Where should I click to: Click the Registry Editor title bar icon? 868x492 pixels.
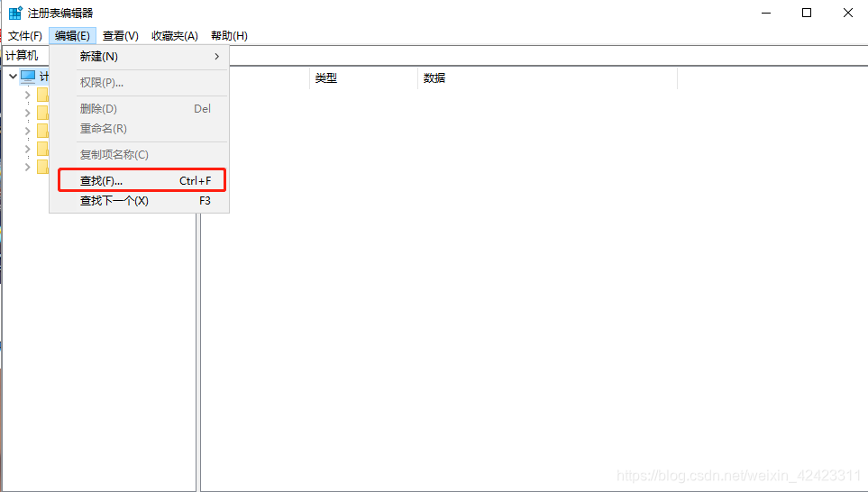[15, 13]
